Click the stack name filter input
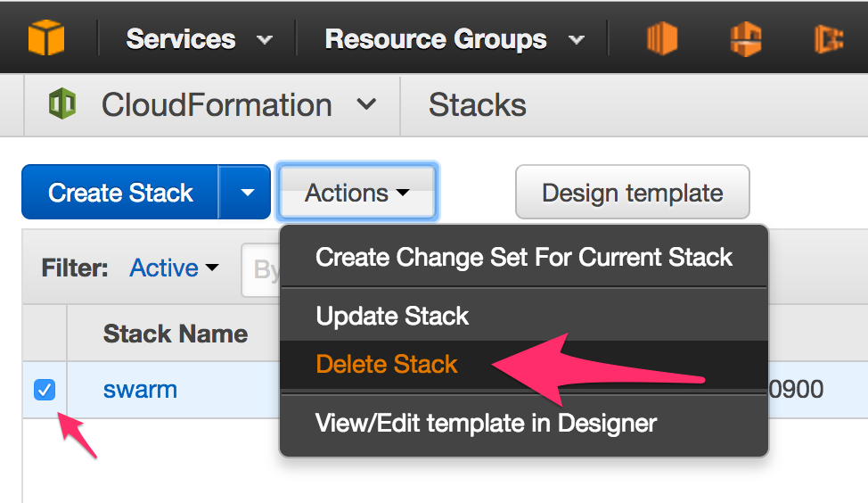 click(261, 269)
